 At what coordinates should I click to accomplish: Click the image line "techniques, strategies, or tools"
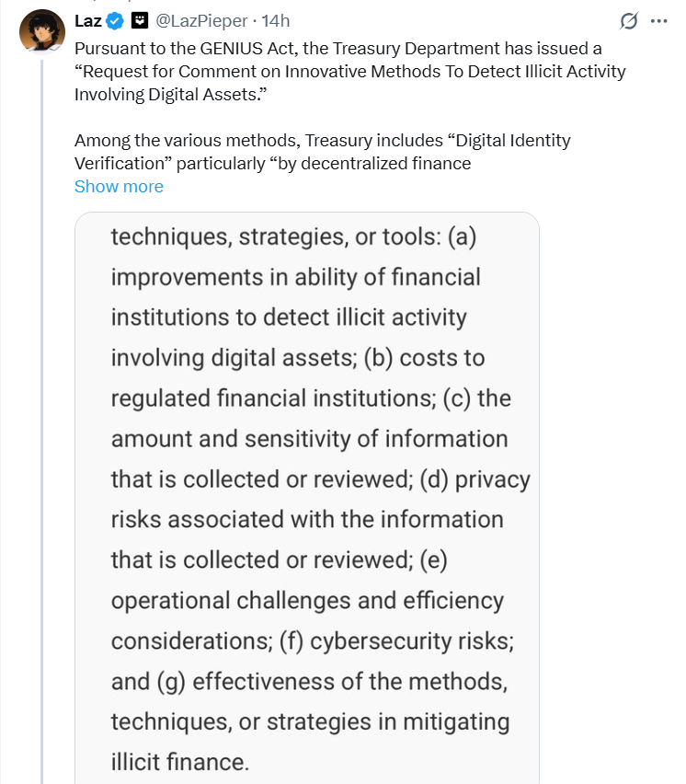(x=293, y=236)
